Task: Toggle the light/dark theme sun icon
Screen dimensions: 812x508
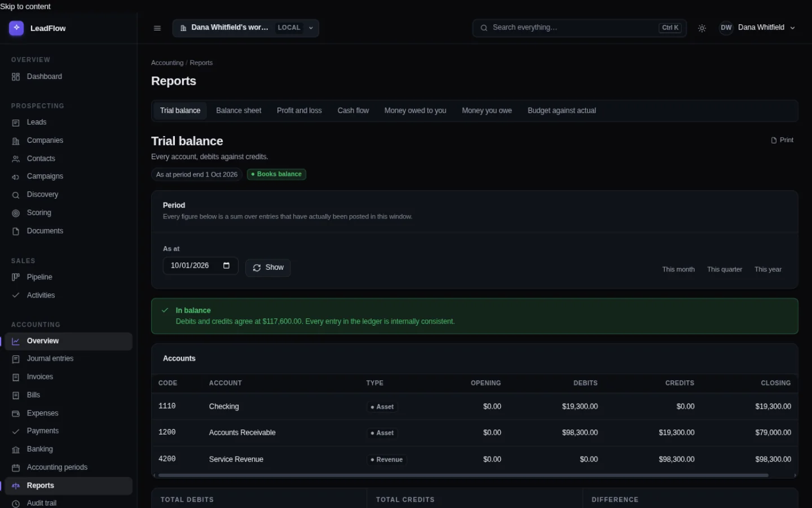Action: click(x=702, y=28)
